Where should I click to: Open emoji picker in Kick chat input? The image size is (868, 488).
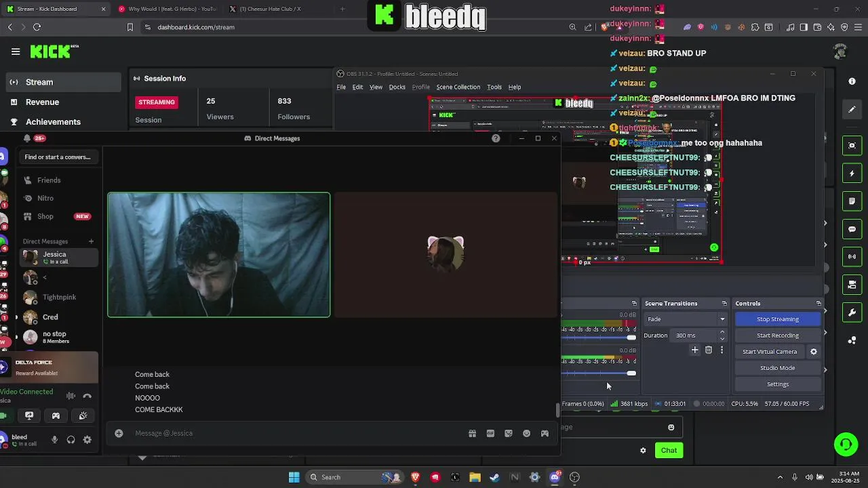tap(671, 427)
